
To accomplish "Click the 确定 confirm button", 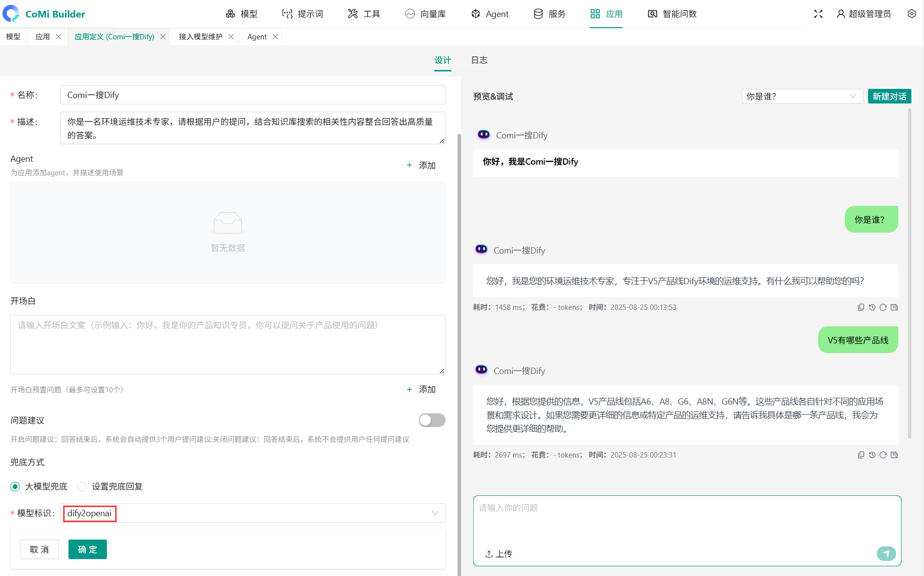I will coord(87,549).
